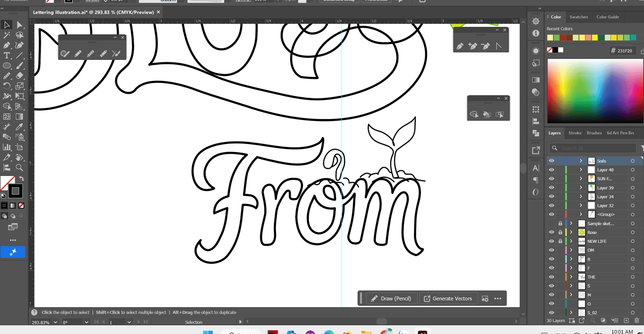Pick a color from the spectrum ramp
Viewport: 644px width, 334px height.
(595, 91)
